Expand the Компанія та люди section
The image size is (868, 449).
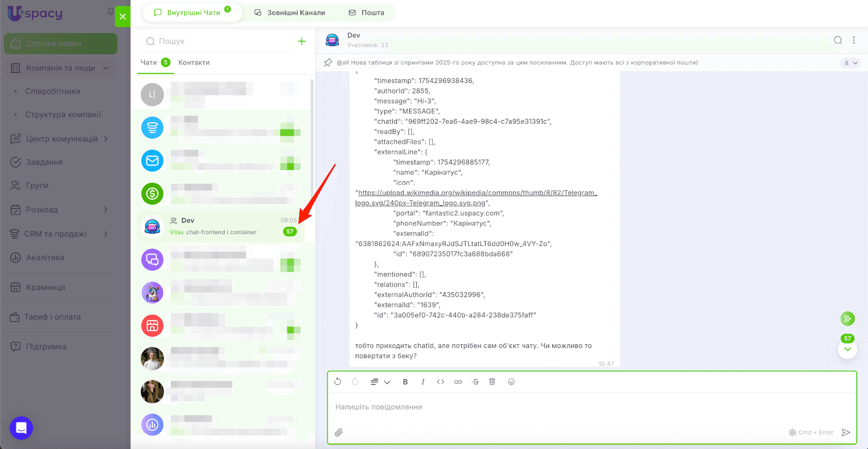point(61,68)
